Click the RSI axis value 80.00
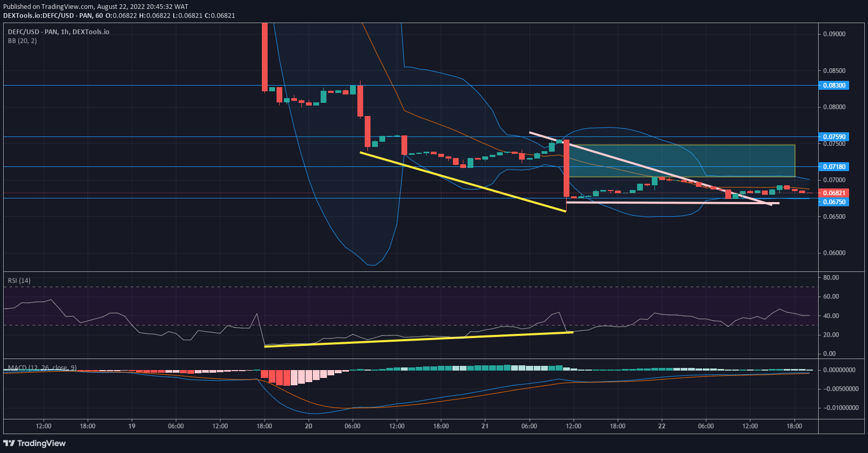Viewport: 868px width, 453px height. click(x=831, y=277)
